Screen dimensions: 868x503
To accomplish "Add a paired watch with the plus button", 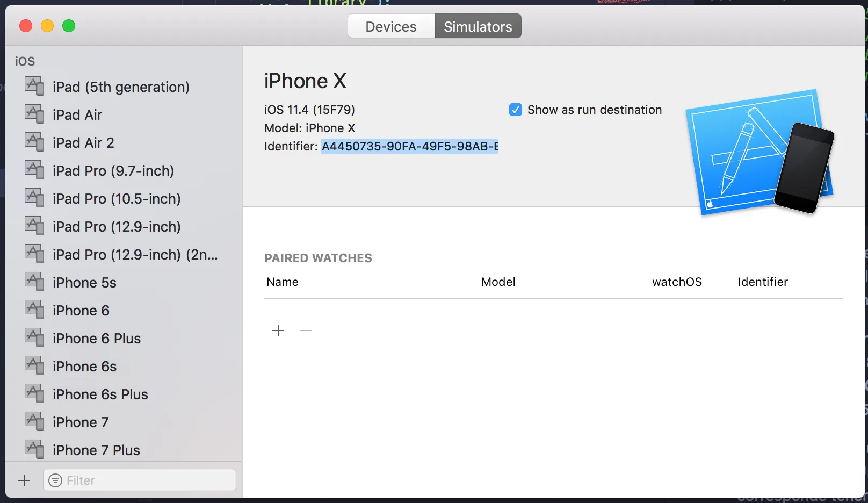I will click(x=278, y=330).
